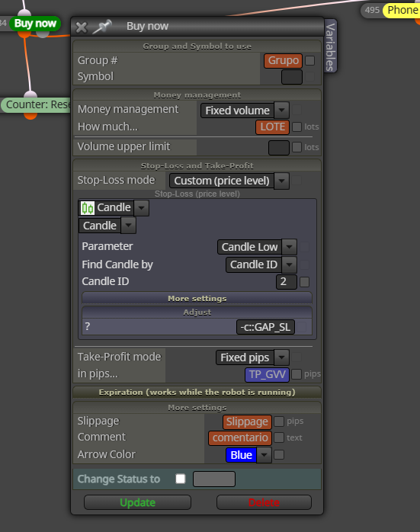The image size is (420, 532).
Task: Toggle the Candle ID checkbox
Action: click(305, 281)
